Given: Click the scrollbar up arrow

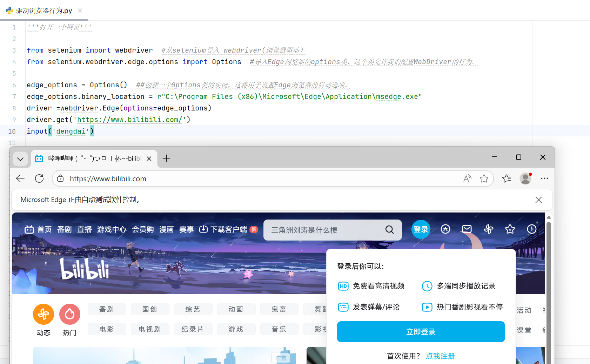Looking at the screenshot, I should 549,217.
